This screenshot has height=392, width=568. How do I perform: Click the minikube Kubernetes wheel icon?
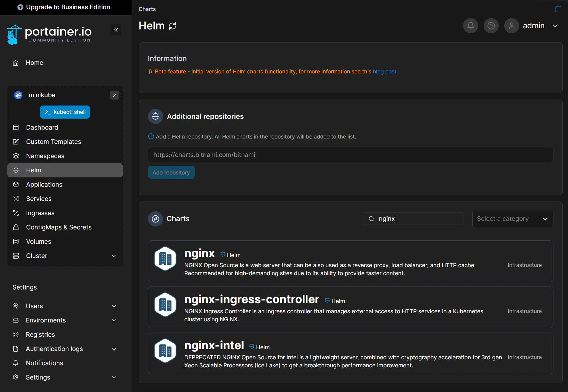(18, 95)
